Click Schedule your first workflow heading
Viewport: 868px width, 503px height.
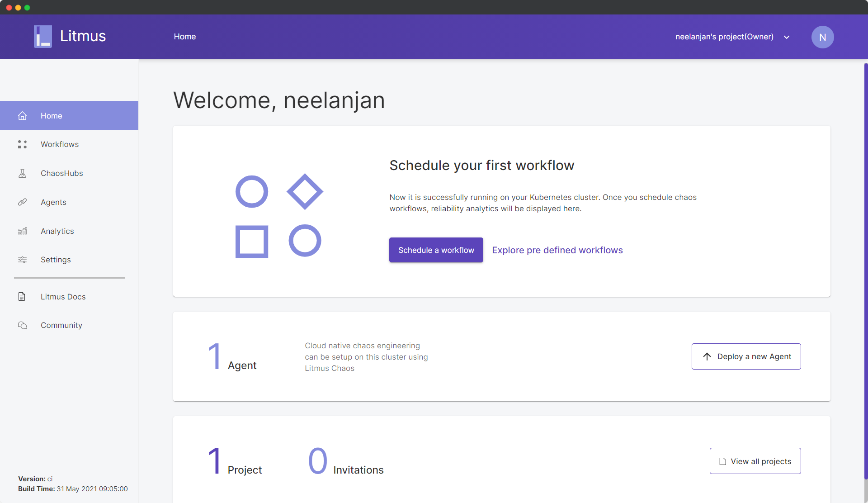point(481,166)
